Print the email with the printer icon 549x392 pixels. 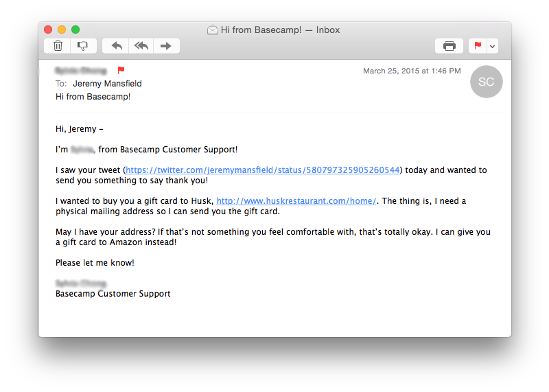click(449, 46)
